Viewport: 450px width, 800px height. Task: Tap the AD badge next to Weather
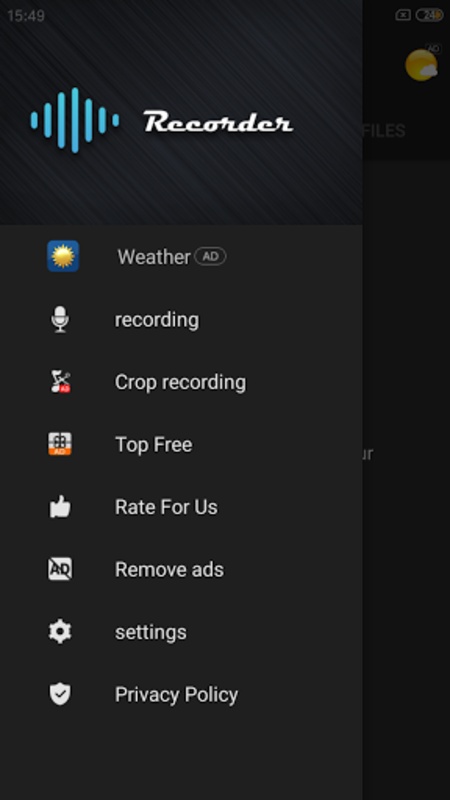click(x=211, y=257)
